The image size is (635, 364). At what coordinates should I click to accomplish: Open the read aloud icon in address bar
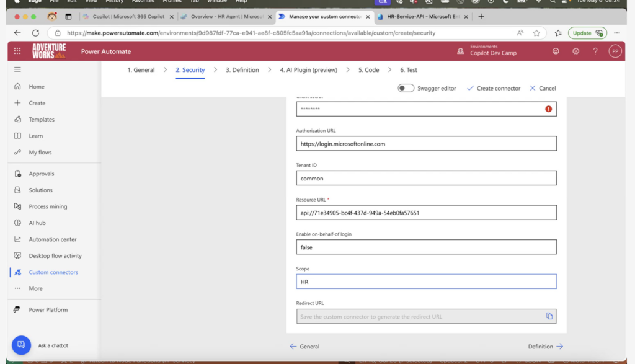520,33
